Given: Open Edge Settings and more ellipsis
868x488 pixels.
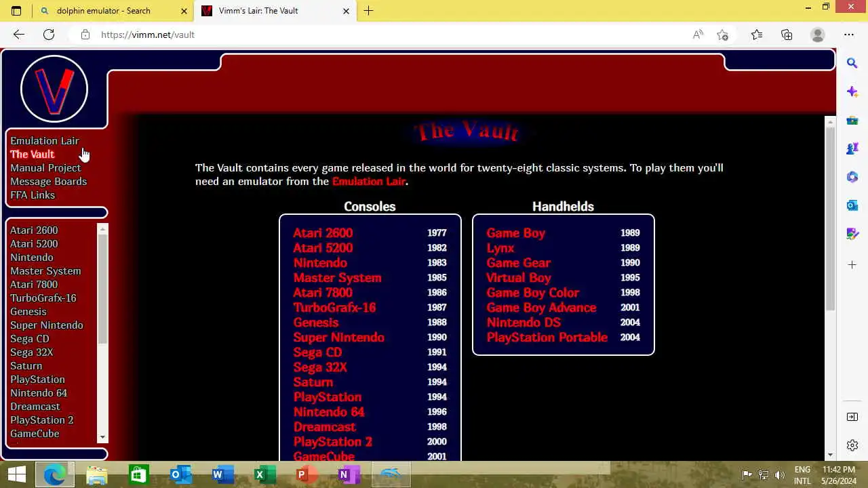Looking at the screenshot, I should click(849, 35).
